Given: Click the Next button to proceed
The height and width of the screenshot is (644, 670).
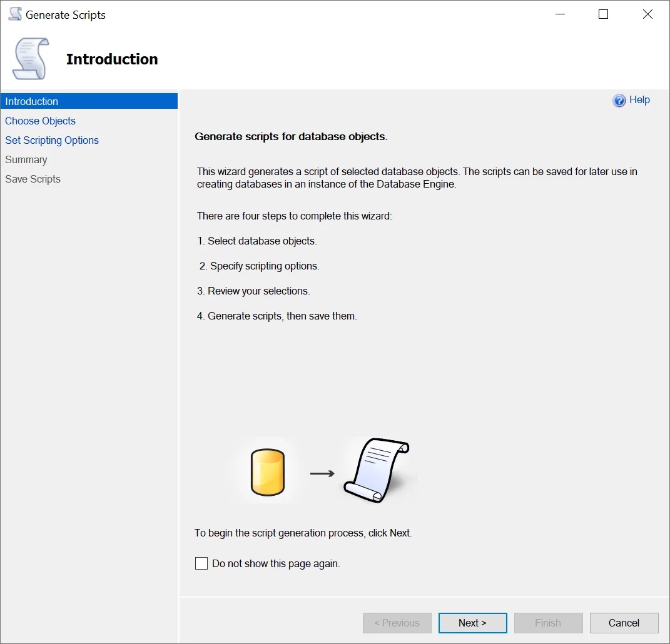Looking at the screenshot, I should [x=472, y=623].
